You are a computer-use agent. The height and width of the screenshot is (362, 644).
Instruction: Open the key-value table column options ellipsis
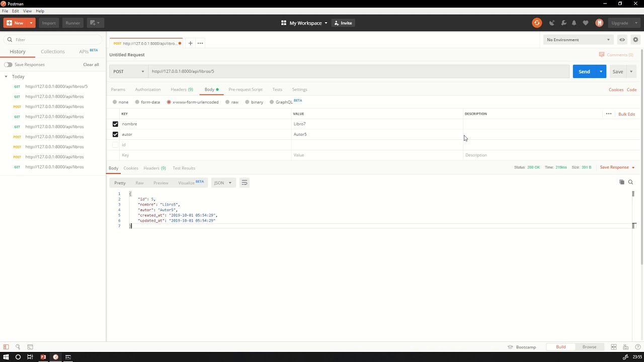click(x=609, y=114)
